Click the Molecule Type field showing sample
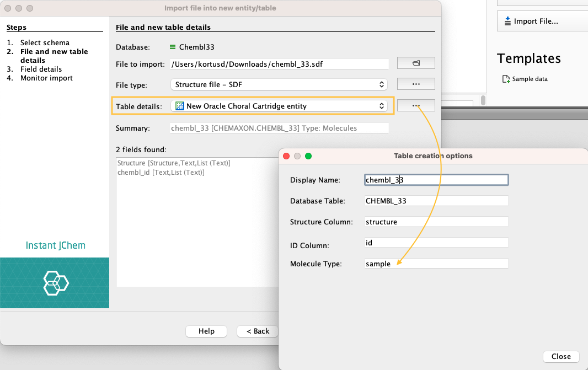This screenshot has height=370, width=588. coord(435,263)
